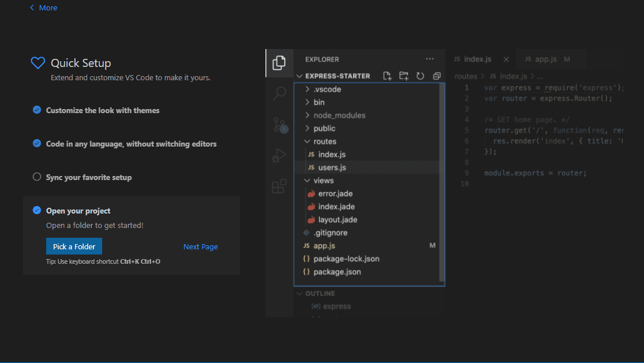Click the checkmark beside 'Customize the look with themes'

[x=36, y=110]
